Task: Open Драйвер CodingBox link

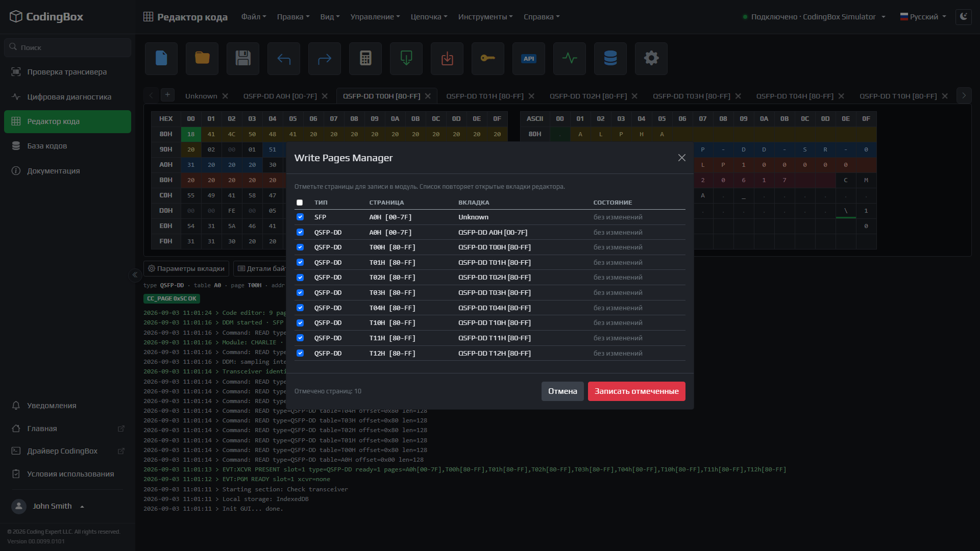Action: coord(67,451)
